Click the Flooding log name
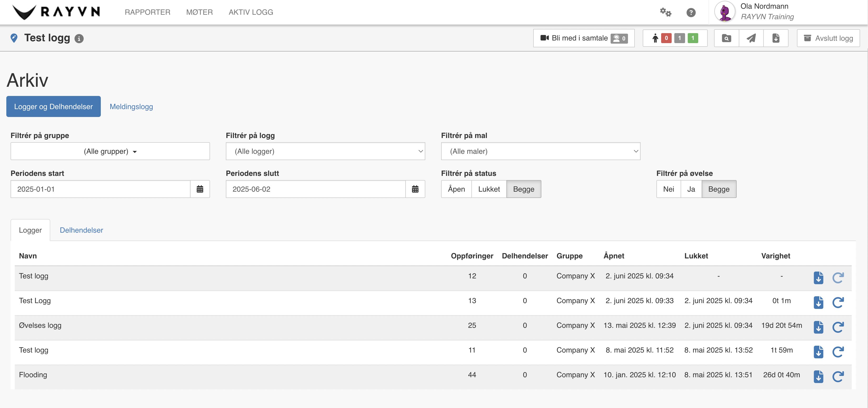The width and height of the screenshot is (868, 408). pyautogui.click(x=33, y=375)
